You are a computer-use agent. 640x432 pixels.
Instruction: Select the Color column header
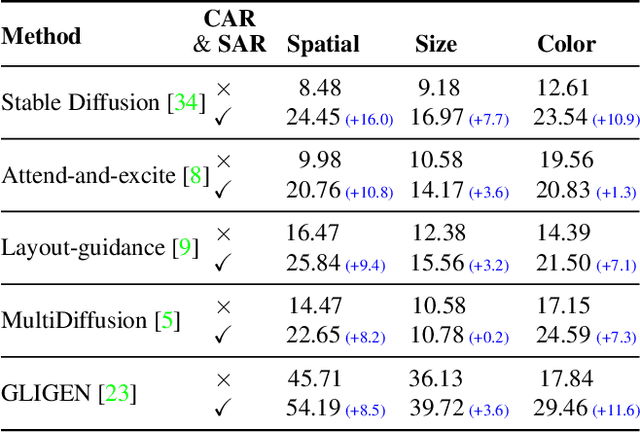tap(566, 44)
